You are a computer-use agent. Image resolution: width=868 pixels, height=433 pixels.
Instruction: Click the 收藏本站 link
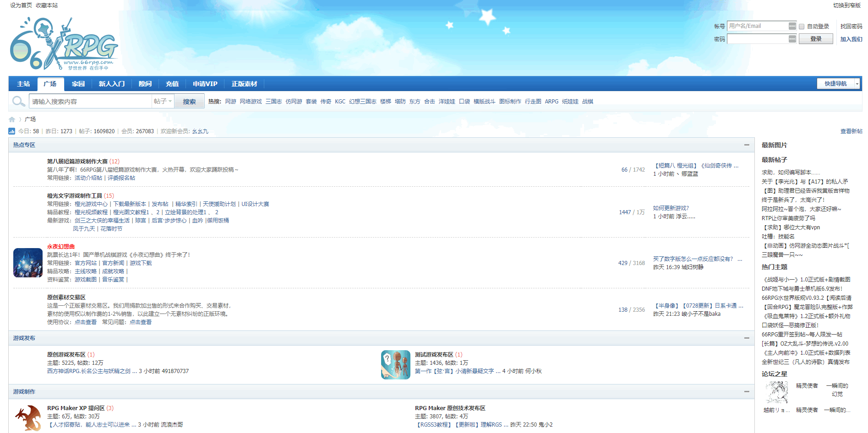click(47, 5)
